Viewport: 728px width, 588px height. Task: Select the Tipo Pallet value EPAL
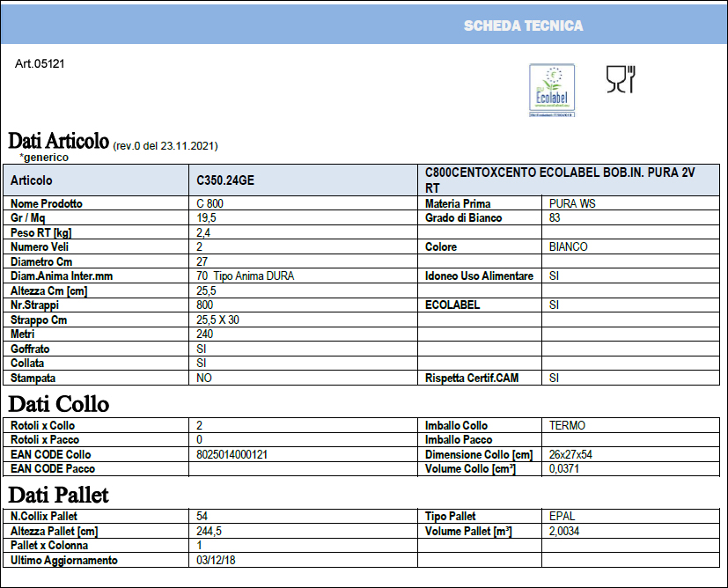[x=562, y=516]
